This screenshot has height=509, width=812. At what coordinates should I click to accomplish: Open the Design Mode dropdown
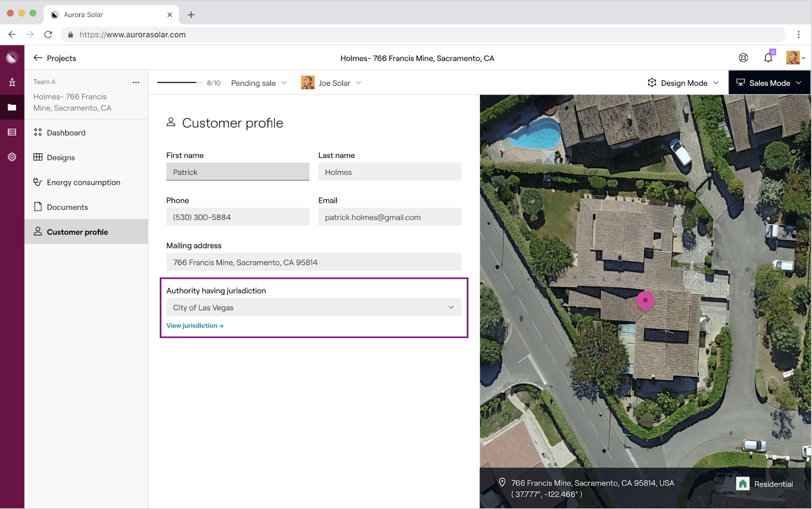click(683, 83)
